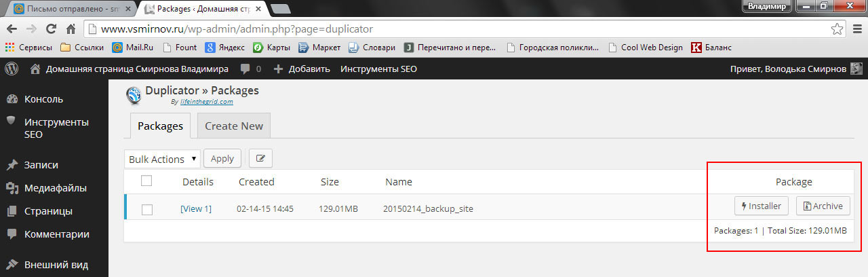Image resolution: width=868 pixels, height=277 pixels.
Task: Go to the browser home page icon
Action: [x=70, y=30]
